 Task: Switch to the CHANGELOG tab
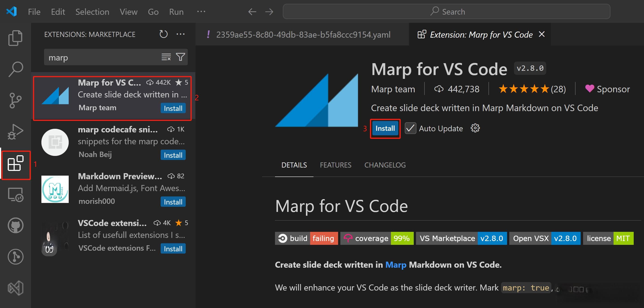tap(385, 165)
